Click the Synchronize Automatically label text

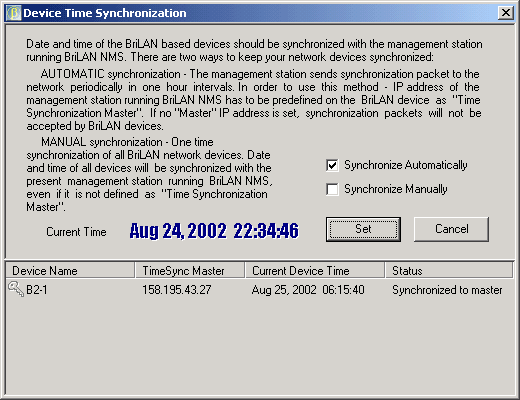pos(406,165)
